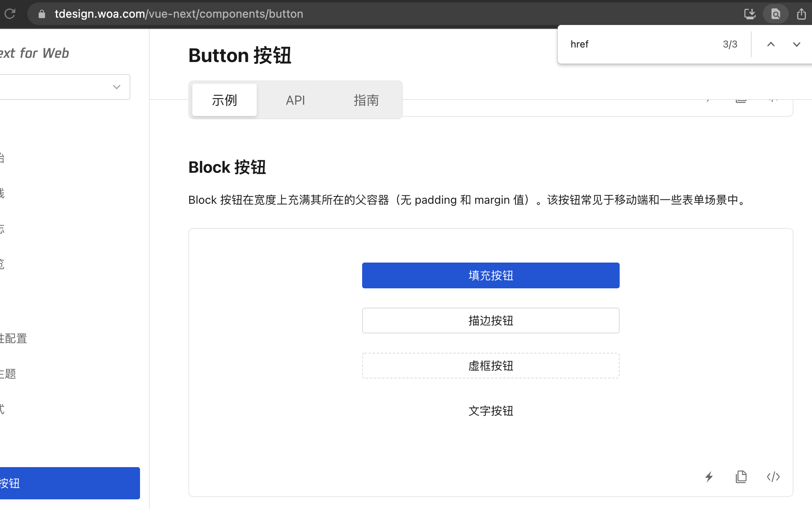Jump to the next href search match

pos(796,44)
